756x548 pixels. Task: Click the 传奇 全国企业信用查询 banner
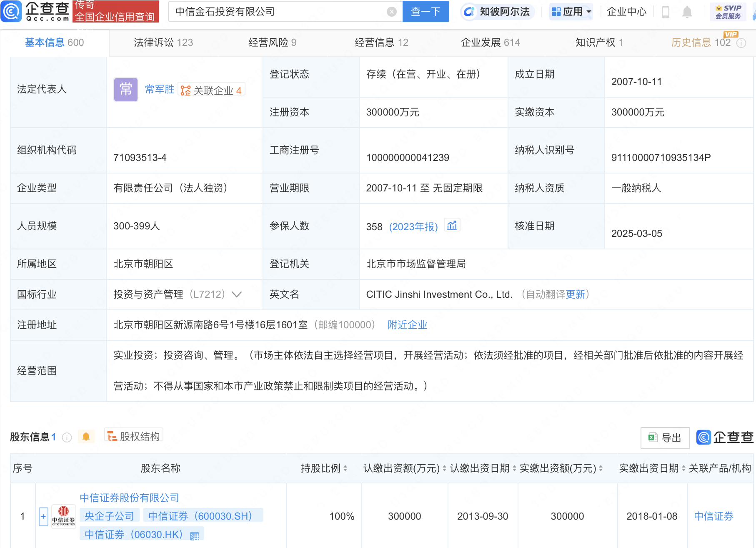coord(115,11)
